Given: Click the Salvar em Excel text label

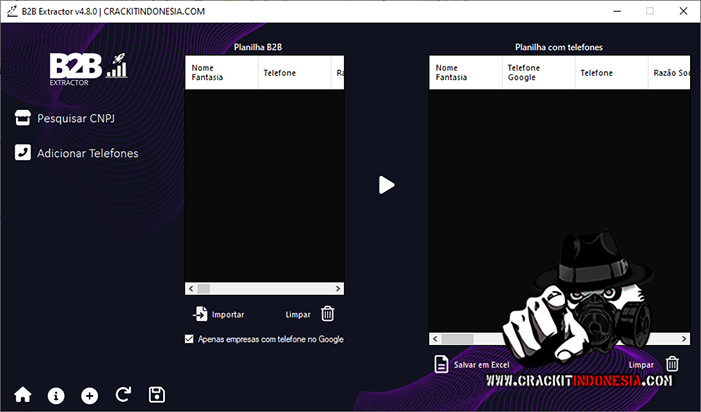Looking at the screenshot, I should point(482,365).
